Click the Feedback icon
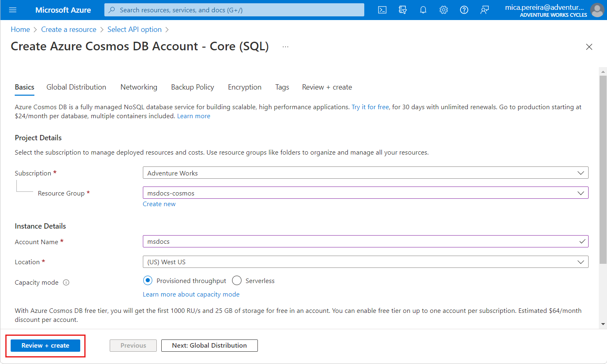Screen dimensions: 607x364 point(484,10)
